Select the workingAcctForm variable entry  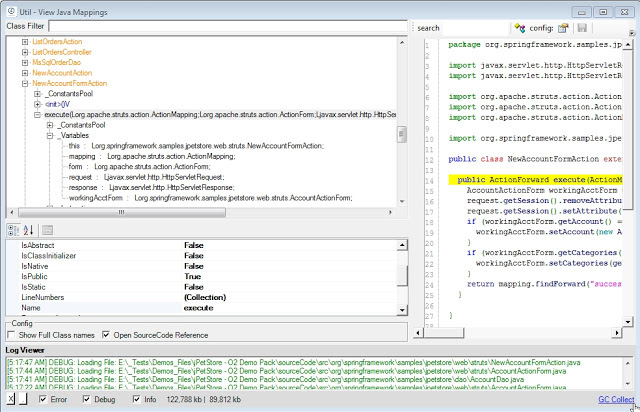coord(96,198)
